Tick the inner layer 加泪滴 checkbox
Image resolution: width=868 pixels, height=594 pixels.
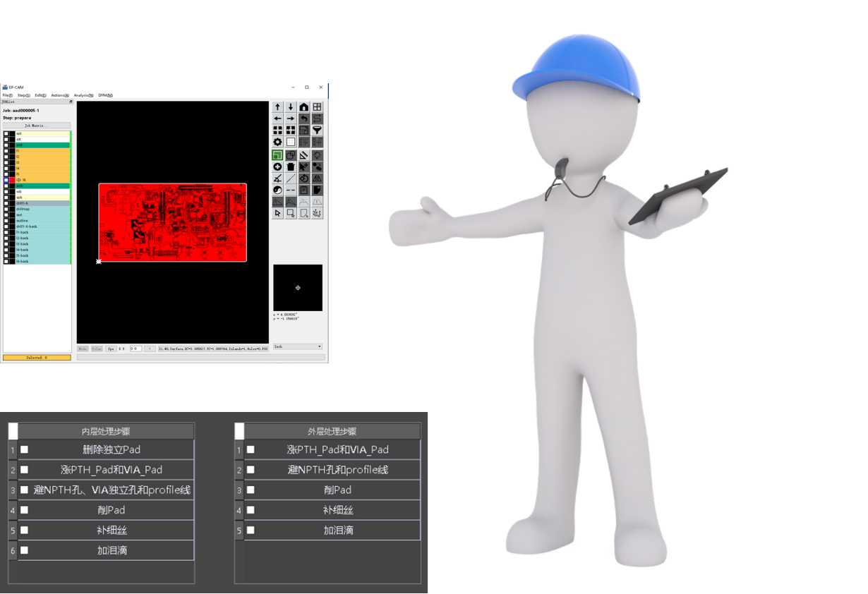pyautogui.click(x=25, y=550)
